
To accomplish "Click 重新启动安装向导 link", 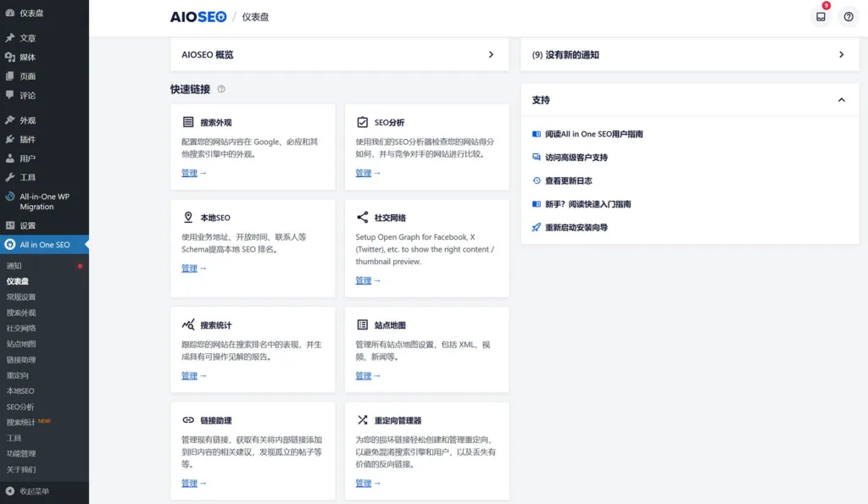I will (x=576, y=228).
